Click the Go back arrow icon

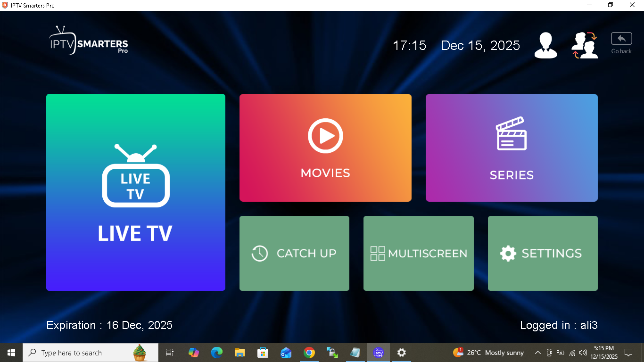[621, 39]
